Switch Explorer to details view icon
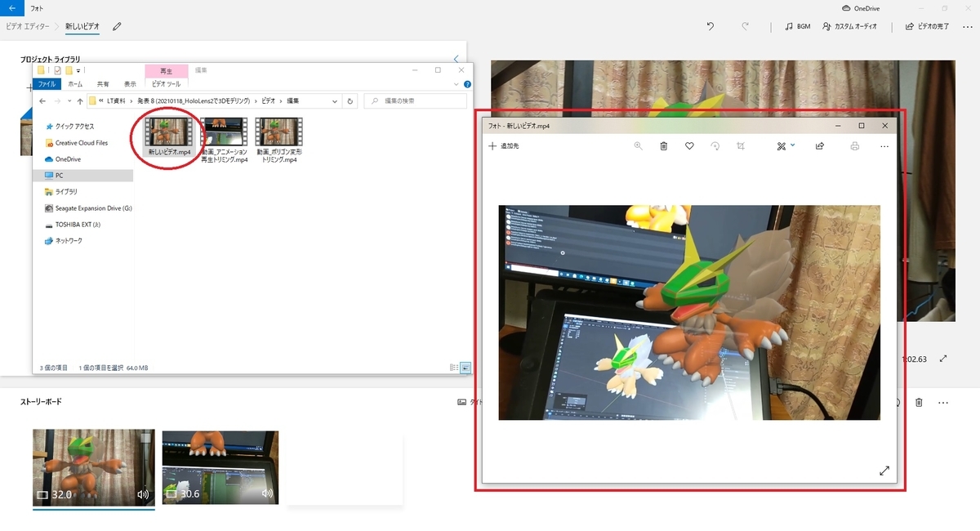The height and width of the screenshot is (531, 980). pos(454,368)
